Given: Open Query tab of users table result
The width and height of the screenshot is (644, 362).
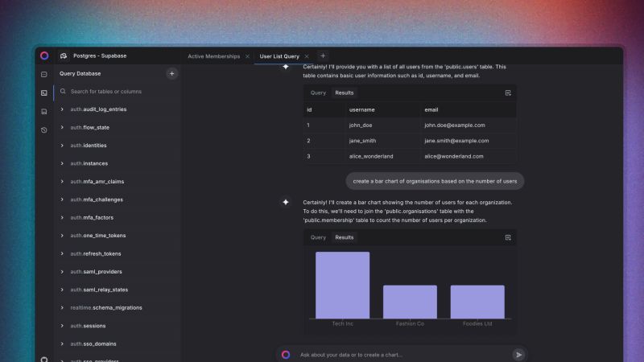Looking at the screenshot, I should click(318, 93).
